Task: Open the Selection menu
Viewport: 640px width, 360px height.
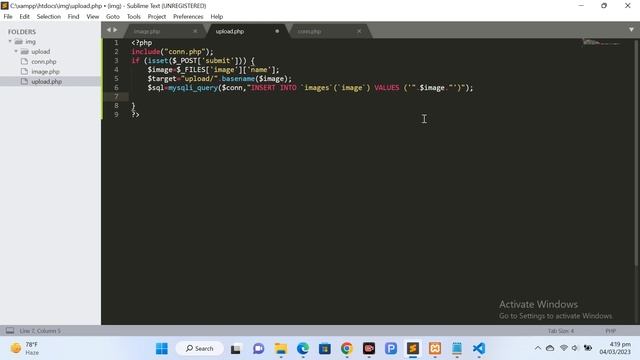Action: tap(49, 17)
